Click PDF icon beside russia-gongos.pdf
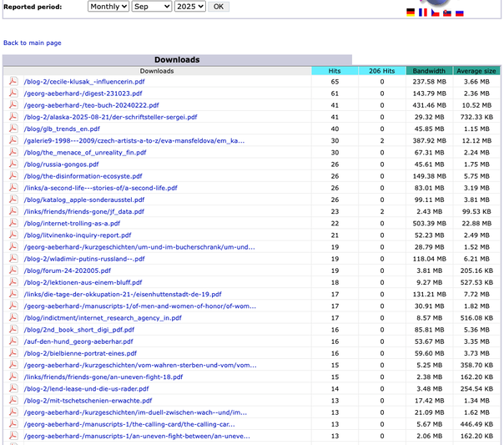This screenshot has width=504, height=445. click(13, 164)
